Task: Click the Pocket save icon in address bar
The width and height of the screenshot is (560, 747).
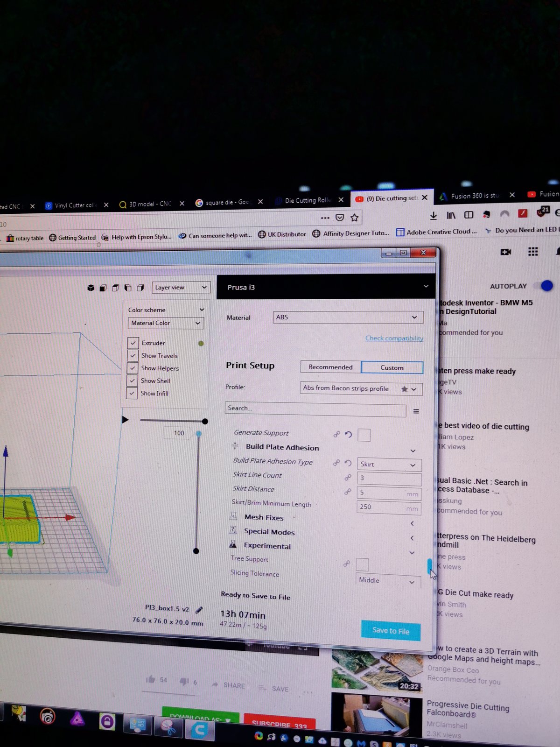Action: point(340,218)
